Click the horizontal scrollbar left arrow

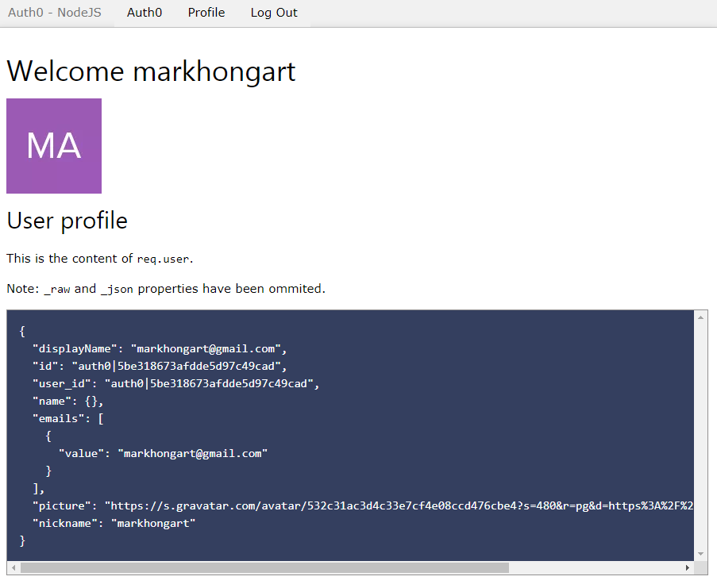[13, 568]
